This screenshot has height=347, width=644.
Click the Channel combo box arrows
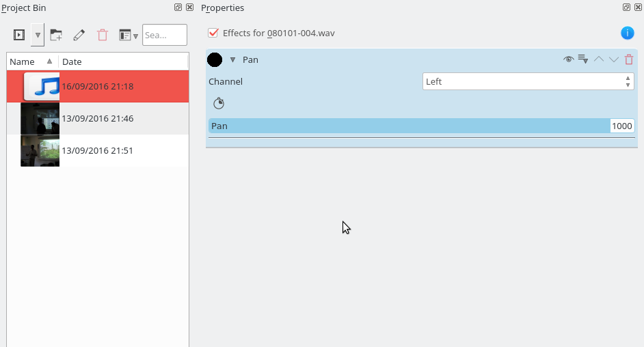[628, 81]
